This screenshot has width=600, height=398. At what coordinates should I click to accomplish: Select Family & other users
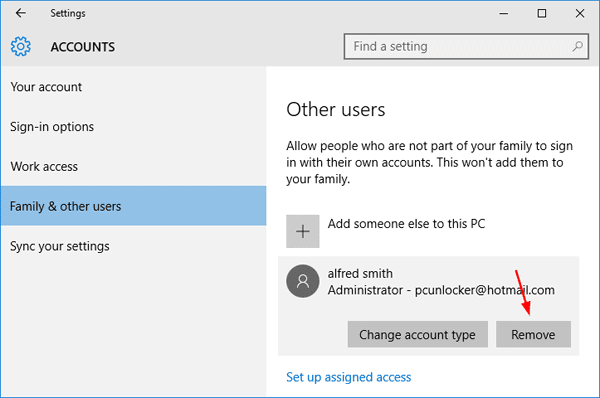133,206
